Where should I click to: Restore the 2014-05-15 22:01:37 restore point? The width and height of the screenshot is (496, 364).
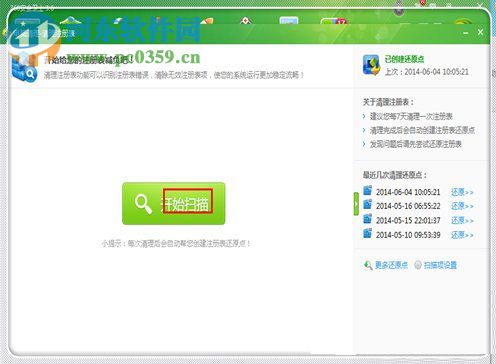[462, 220]
